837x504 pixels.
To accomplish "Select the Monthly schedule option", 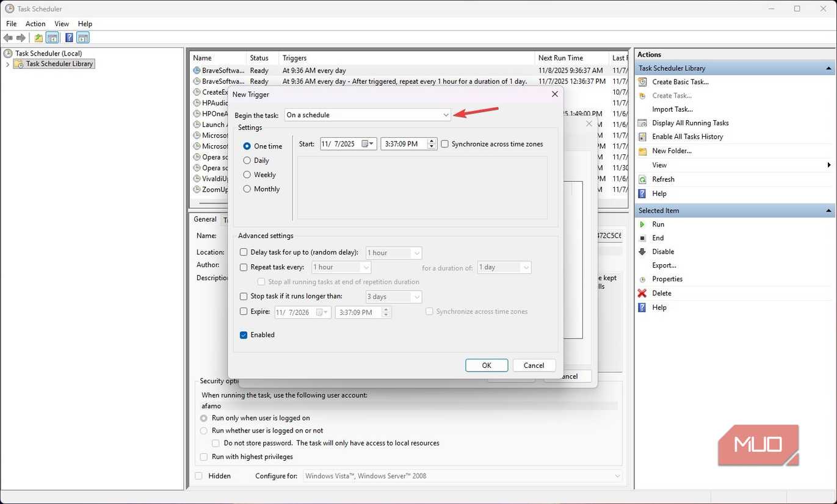I will coord(247,189).
